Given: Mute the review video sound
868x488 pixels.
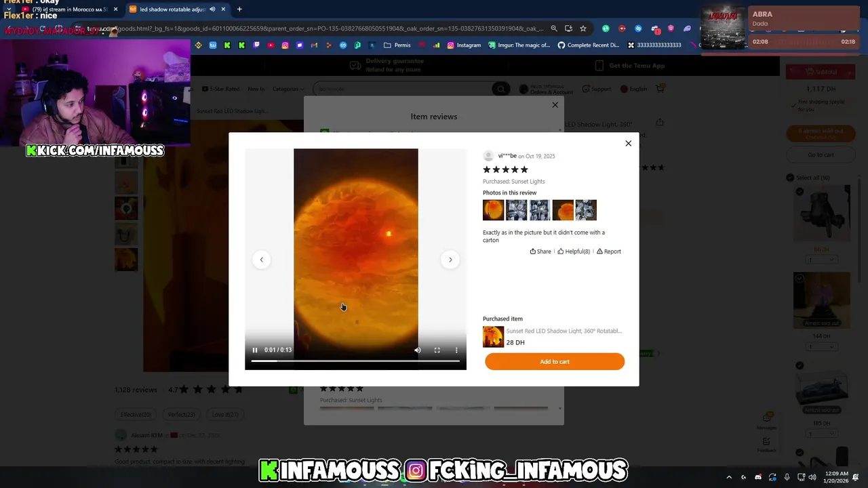Looking at the screenshot, I should [418, 350].
